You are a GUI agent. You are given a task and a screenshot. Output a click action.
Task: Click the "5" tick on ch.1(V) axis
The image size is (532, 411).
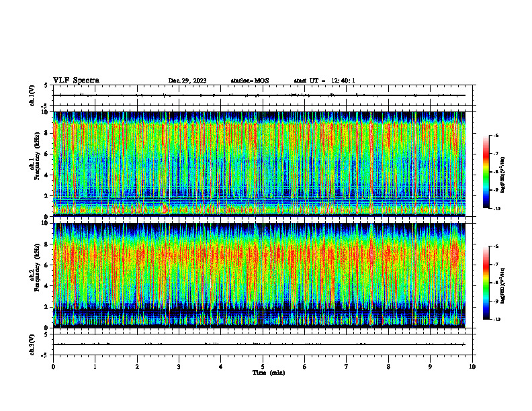[x=46, y=86]
